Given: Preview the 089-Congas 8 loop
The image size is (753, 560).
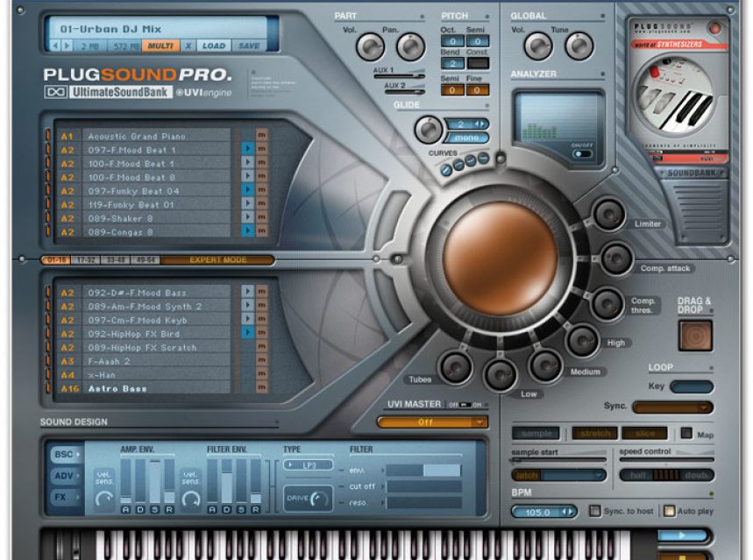Looking at the screenshot, I should point(247,231).
